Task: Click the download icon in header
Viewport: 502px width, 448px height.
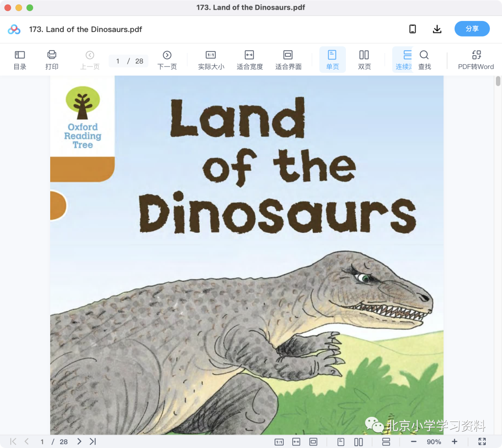Action: click(437, 29)
